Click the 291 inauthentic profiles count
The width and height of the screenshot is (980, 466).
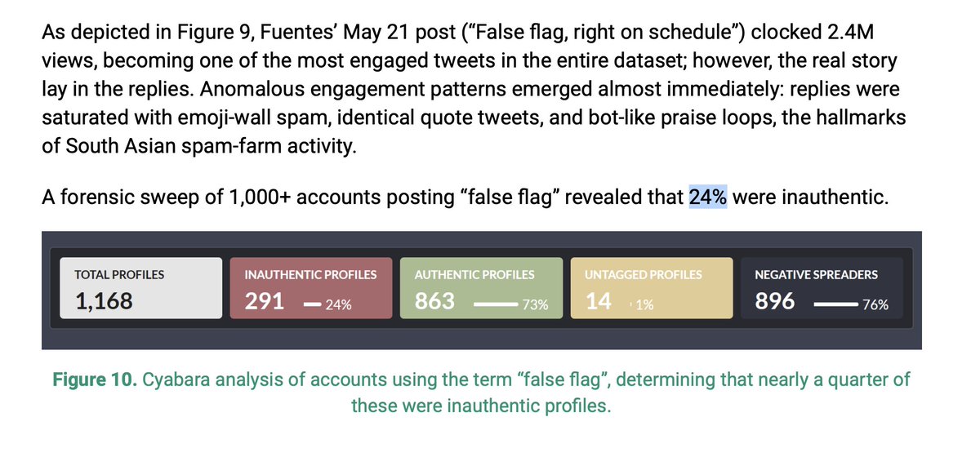265,301
